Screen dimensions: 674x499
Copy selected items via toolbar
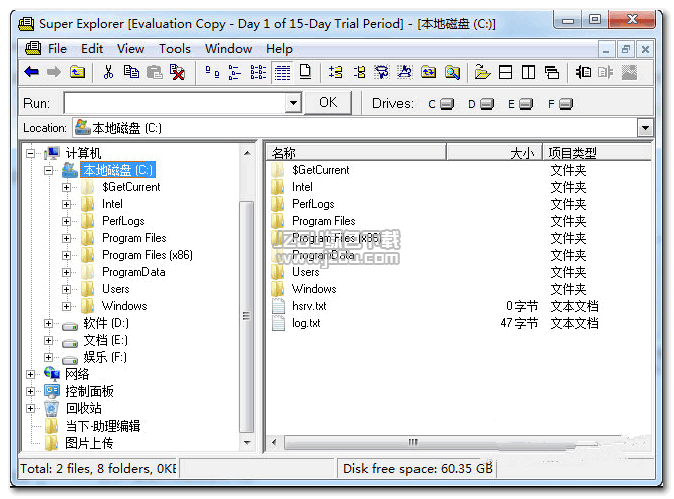(x=131, y=72)
